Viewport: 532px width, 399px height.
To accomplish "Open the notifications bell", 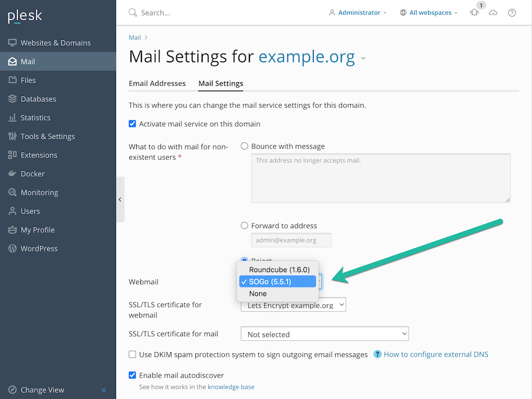I will coord(474,12).
